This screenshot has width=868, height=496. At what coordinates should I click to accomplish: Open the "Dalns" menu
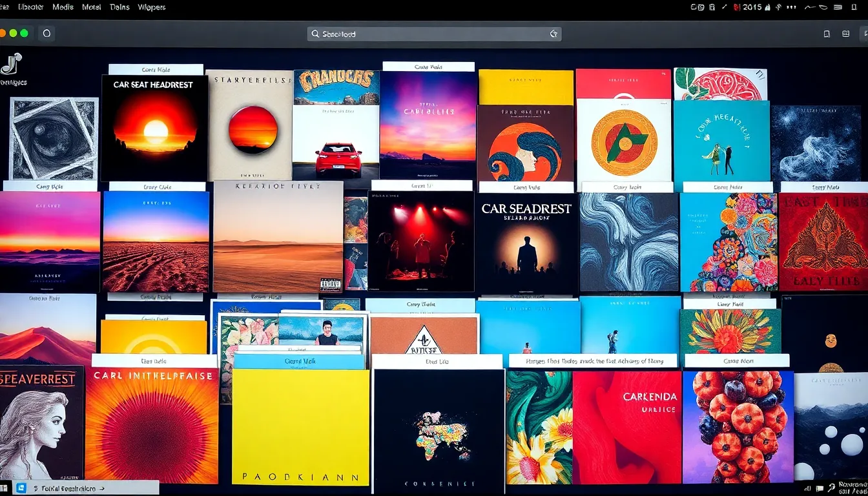(119, 7)
